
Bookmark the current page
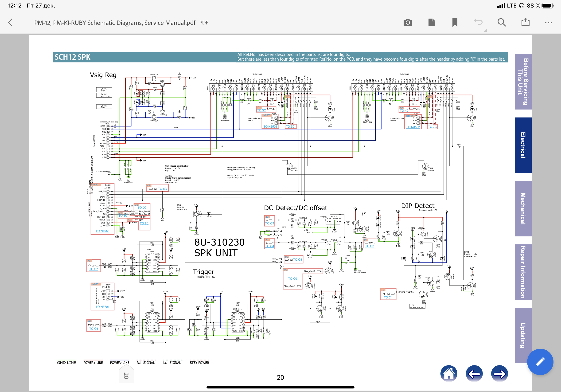(455, 23)
